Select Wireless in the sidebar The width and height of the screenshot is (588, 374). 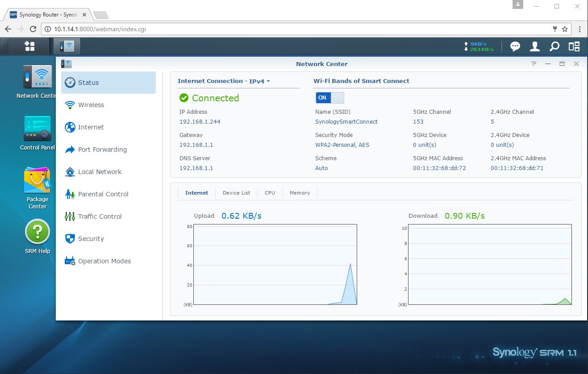coord(108,105)
